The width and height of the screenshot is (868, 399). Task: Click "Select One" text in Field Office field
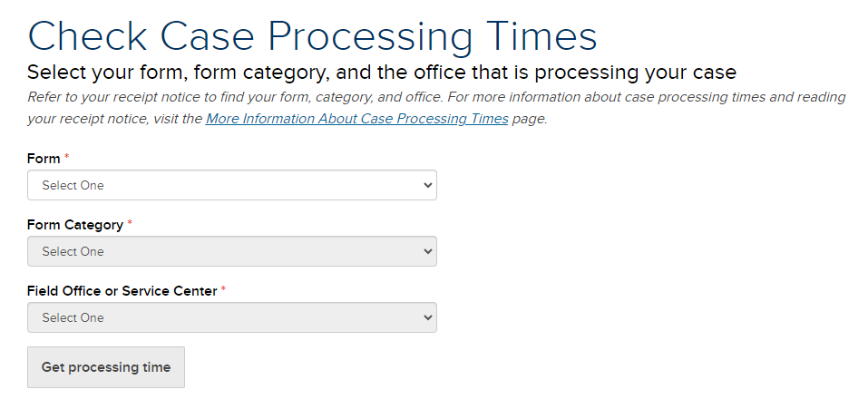tap(73, 317)
